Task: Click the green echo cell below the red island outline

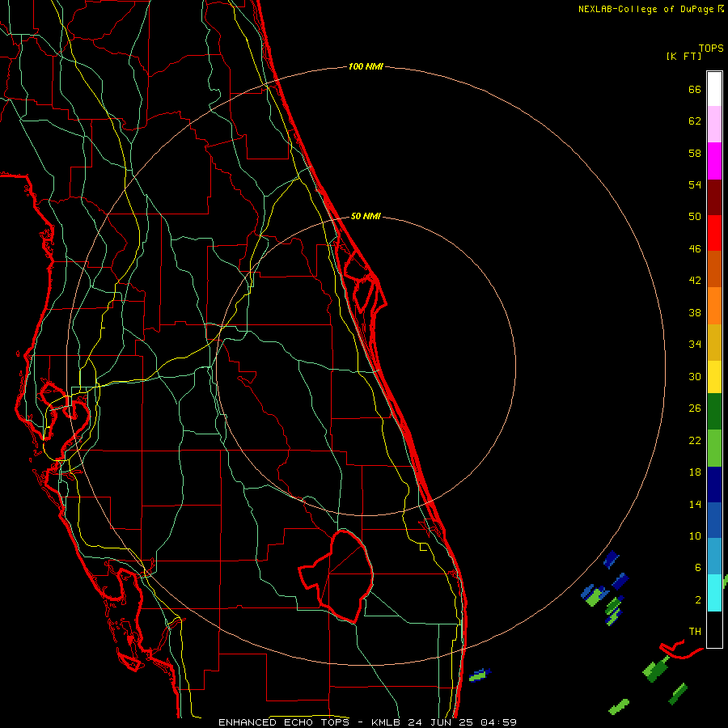Action: pyautogui.click(x=656, y=669)
